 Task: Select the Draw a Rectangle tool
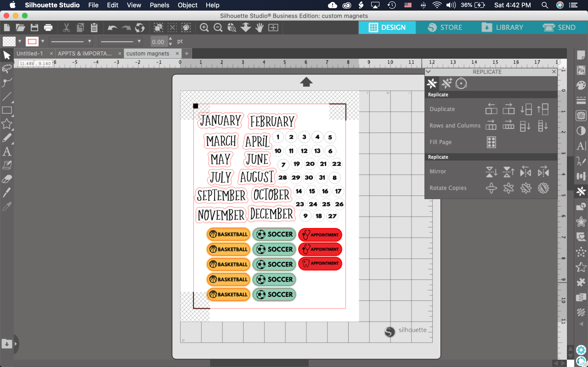tap(7, 110)
